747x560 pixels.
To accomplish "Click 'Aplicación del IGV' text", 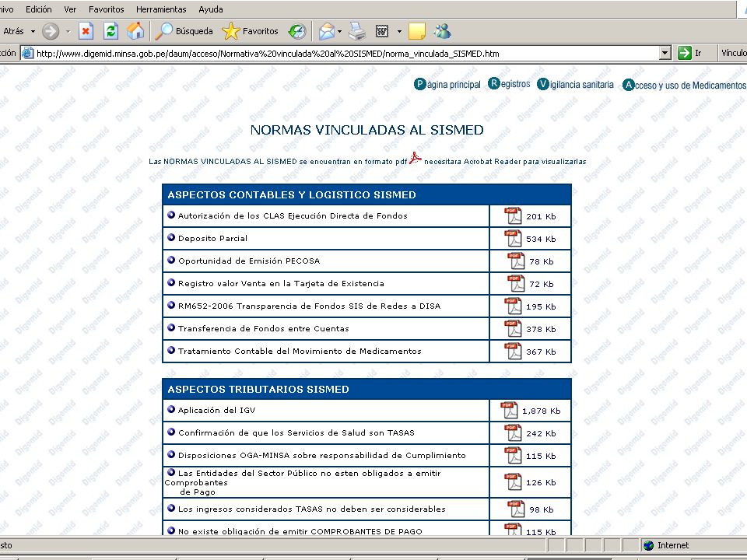I will coord(217,411).
